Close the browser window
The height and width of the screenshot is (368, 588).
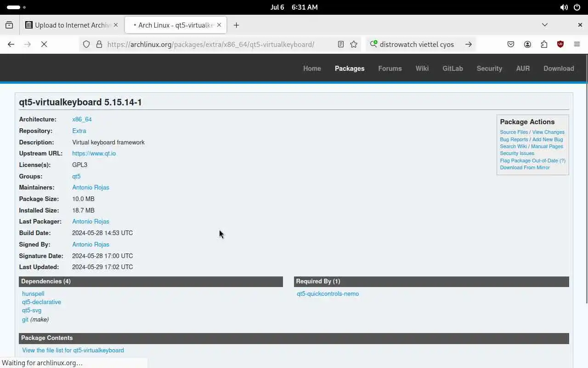coord(580,25)
